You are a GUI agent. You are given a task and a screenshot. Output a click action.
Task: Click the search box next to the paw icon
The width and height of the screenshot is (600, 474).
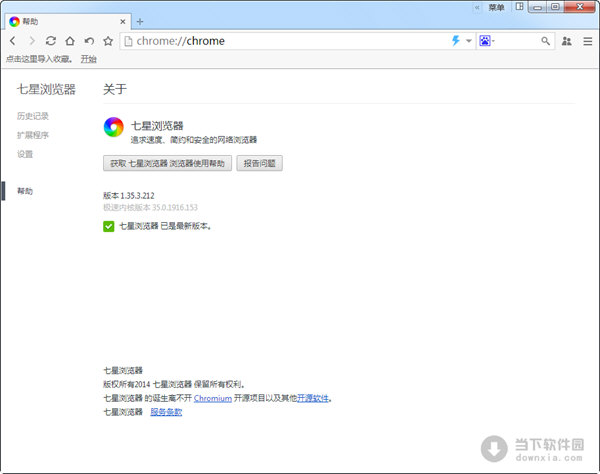coord(517,41)
